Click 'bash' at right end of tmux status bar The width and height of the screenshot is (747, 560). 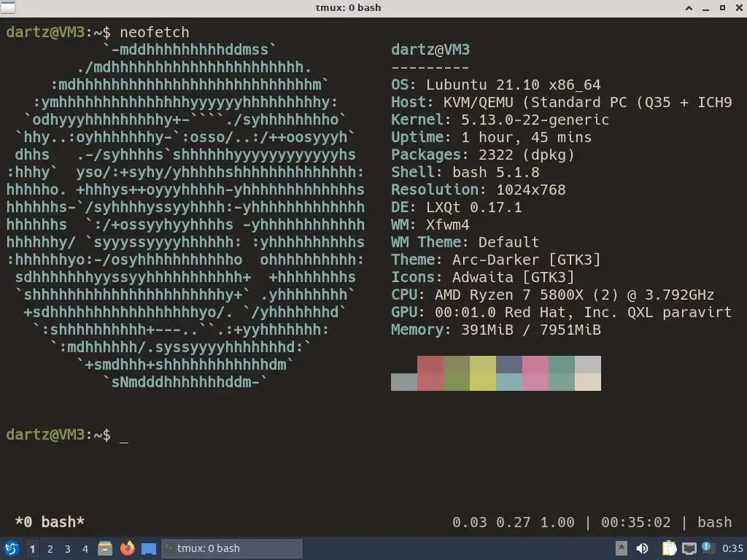tap(715, 522)
